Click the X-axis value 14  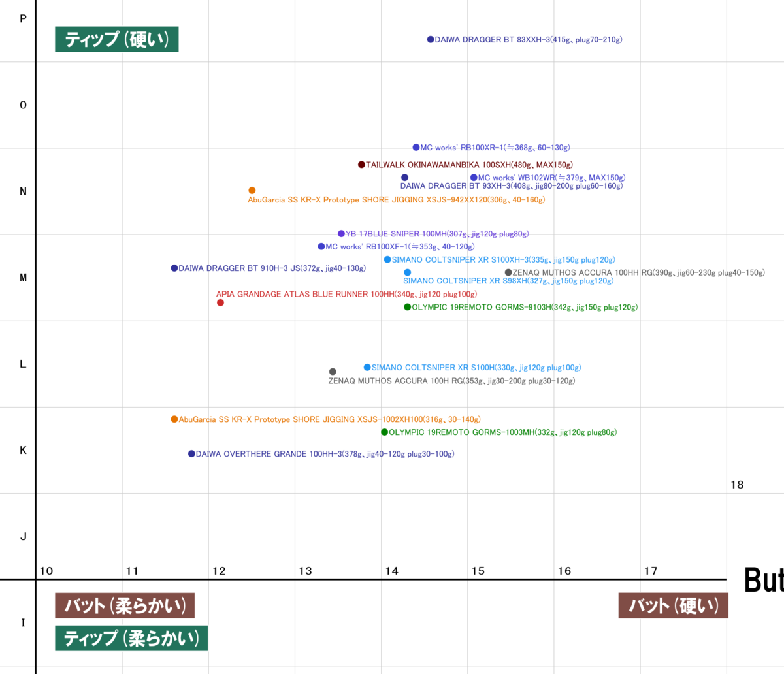[391, 571]
